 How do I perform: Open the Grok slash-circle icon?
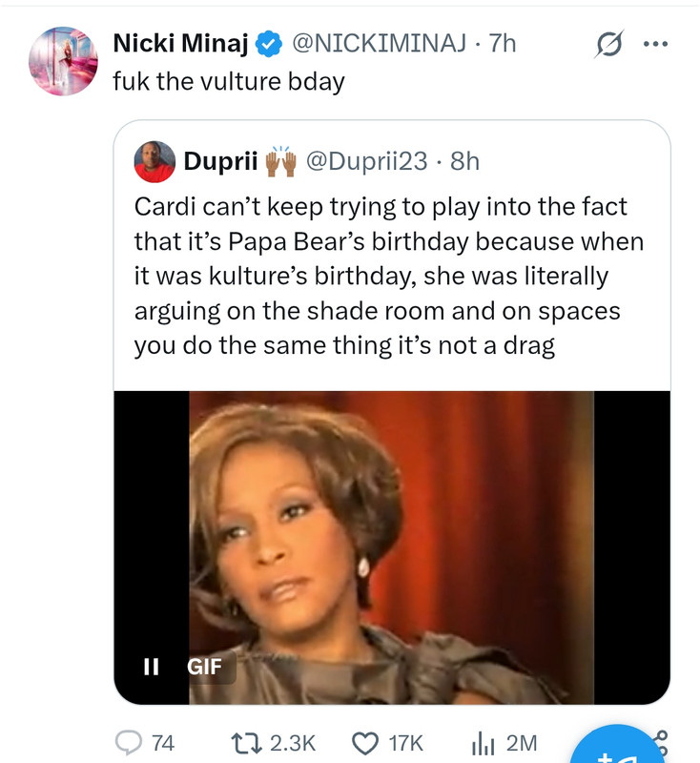[x=607, y=44]
